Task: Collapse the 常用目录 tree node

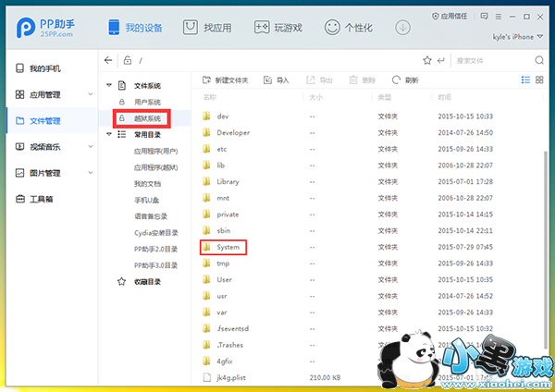Action: 109,134
